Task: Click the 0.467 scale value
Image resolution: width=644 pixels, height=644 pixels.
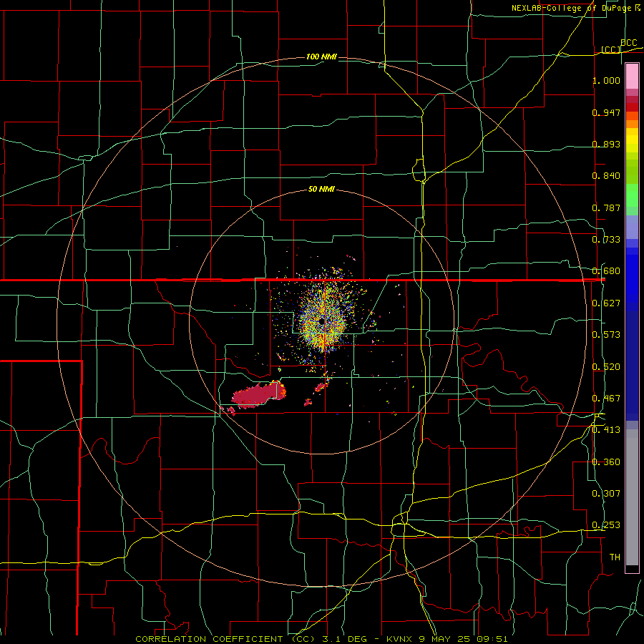Action: pos(606,399)
